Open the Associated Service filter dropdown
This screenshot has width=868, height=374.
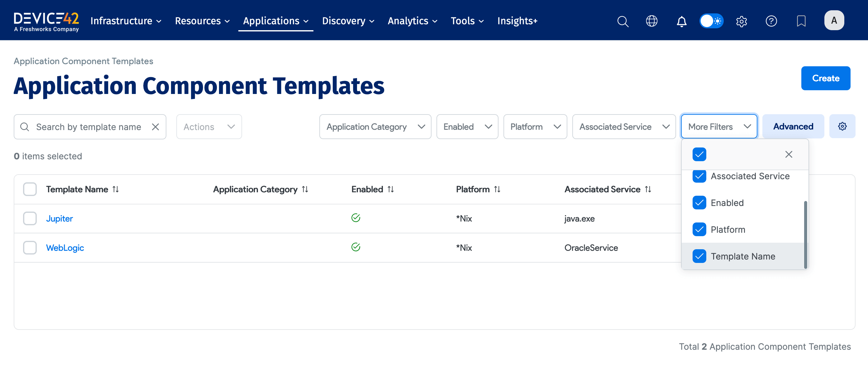point(624,127)
